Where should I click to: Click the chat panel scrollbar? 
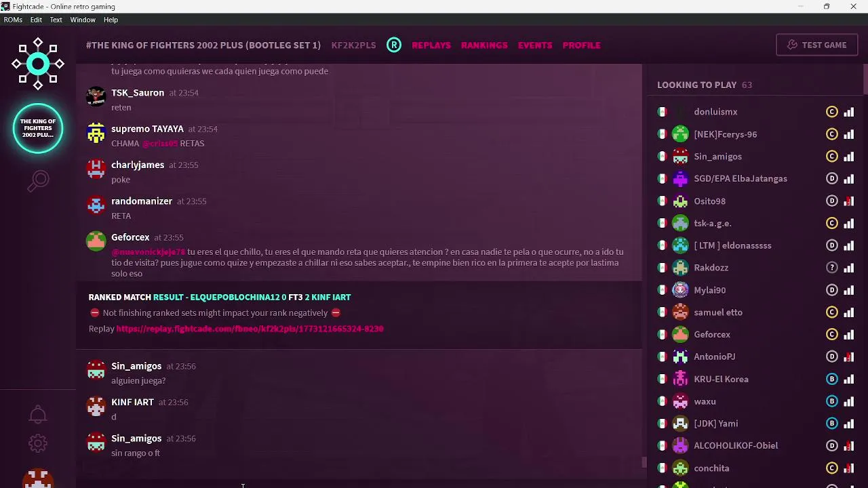click(x=644, y=463)
